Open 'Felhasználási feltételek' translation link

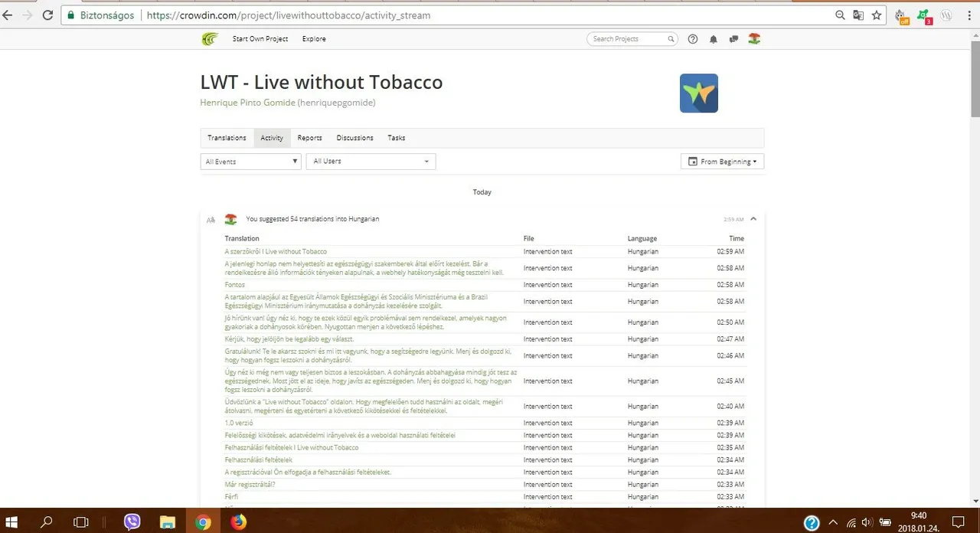pyautogui.click(x=258, y=459)
